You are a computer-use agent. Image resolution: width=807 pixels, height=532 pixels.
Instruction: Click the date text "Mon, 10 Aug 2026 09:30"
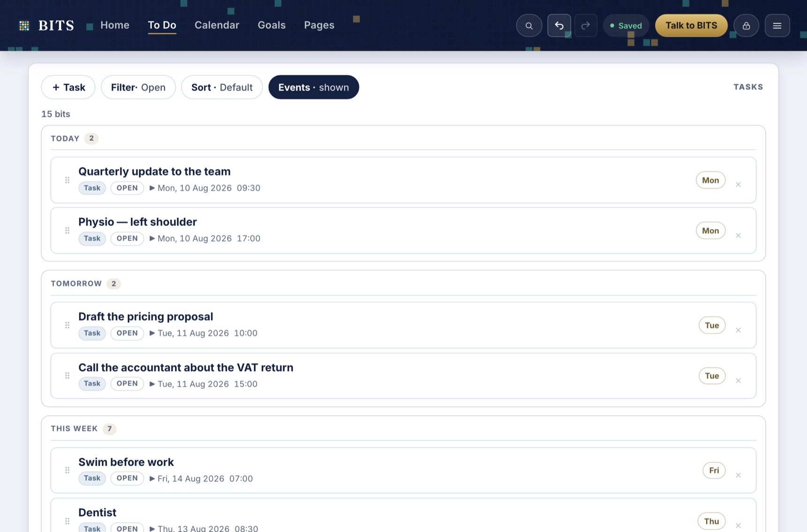pos(209,188)
